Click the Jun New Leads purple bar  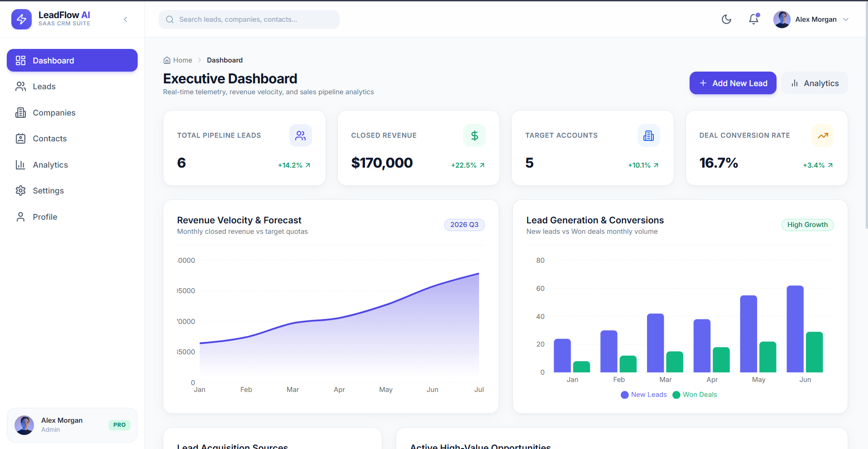[795, 329]
